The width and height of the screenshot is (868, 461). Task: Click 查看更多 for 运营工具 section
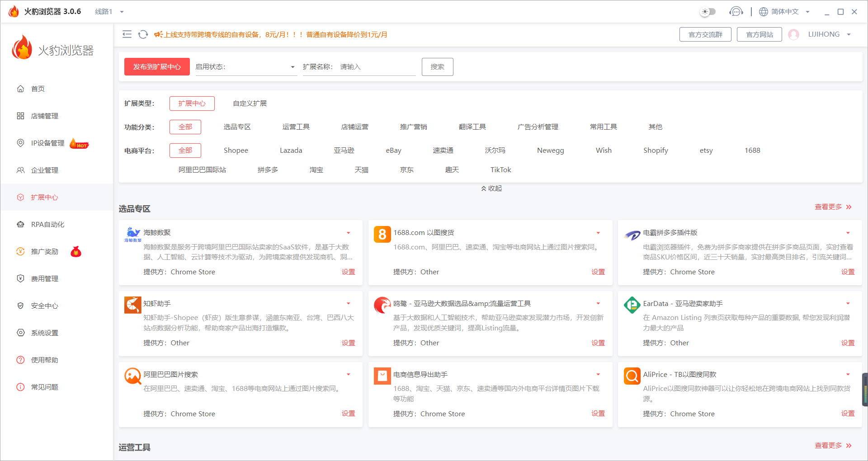(x=833, y=446)
